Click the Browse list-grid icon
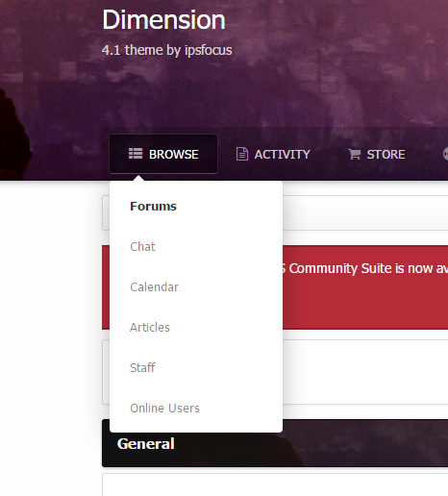 (136, 154)
